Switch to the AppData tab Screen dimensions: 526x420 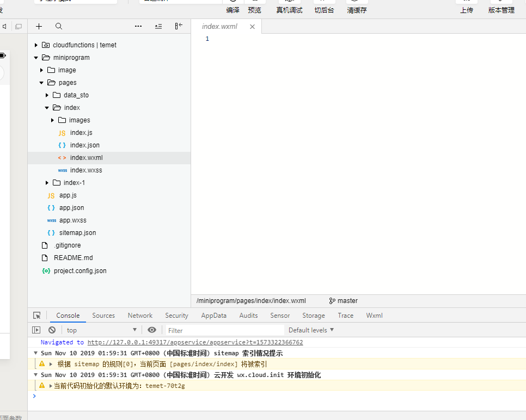pos(213,316)
